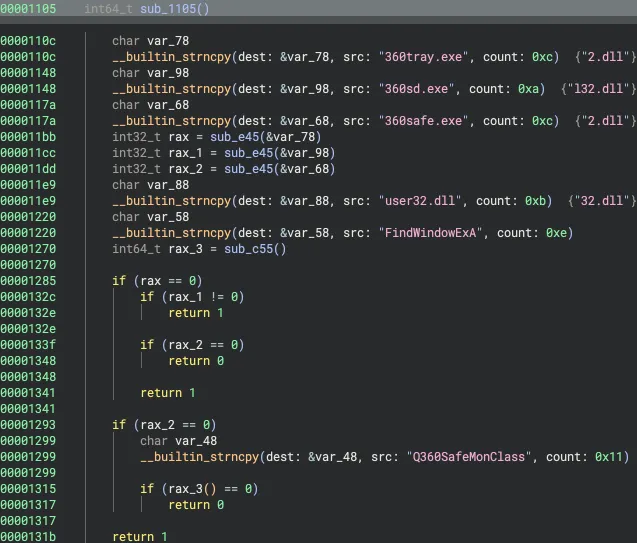Image resolution: width=637 pixels, height=543 pixels.
Task: Select address 00001315 in the gutter
Action: [28, 489]
